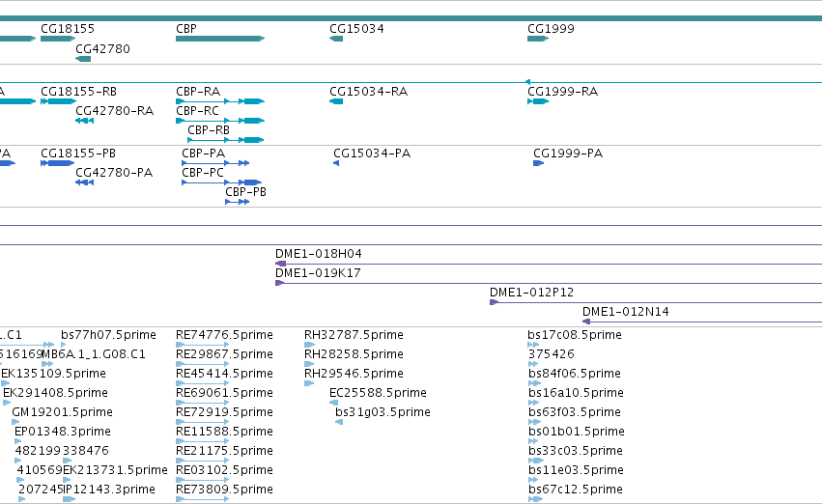Select the CG42780 gene arrow glyph

point(83,59)
